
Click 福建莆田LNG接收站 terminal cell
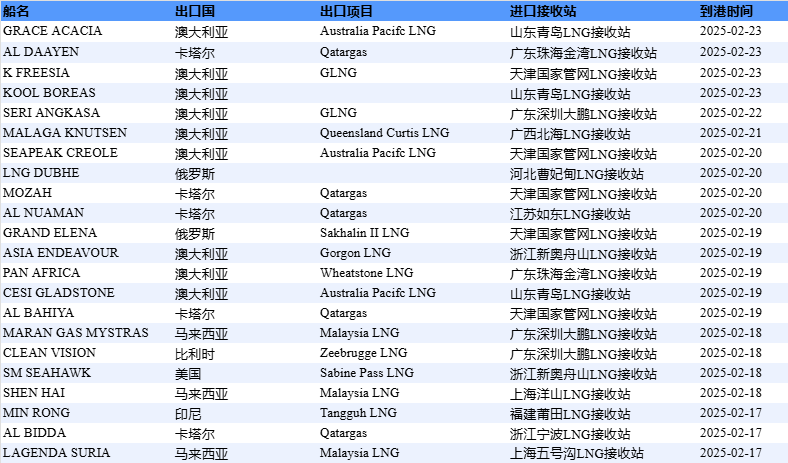pos(570,415)
